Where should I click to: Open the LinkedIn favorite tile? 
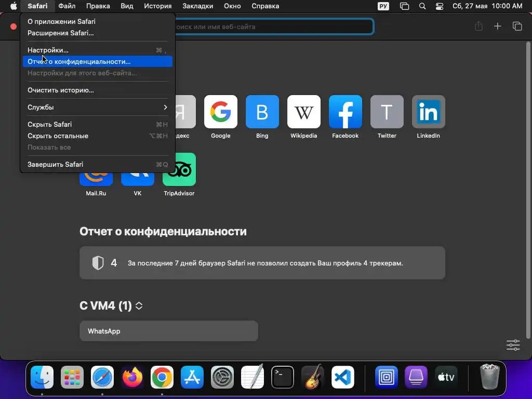(x=429, y=112)
